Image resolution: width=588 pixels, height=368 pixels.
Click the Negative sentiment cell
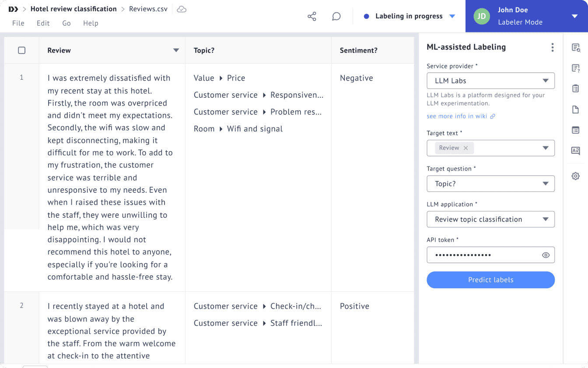click(x=357, y=78)
